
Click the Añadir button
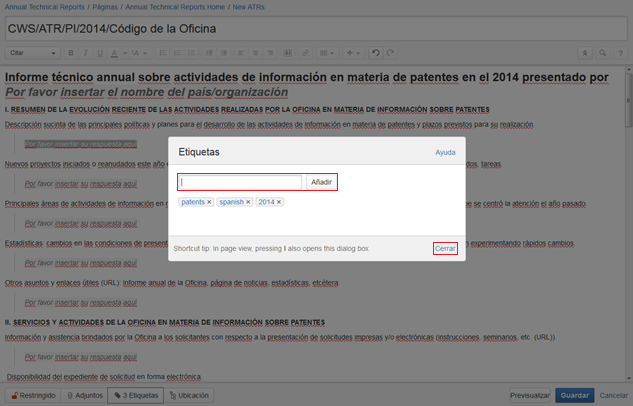coord(320,182)
